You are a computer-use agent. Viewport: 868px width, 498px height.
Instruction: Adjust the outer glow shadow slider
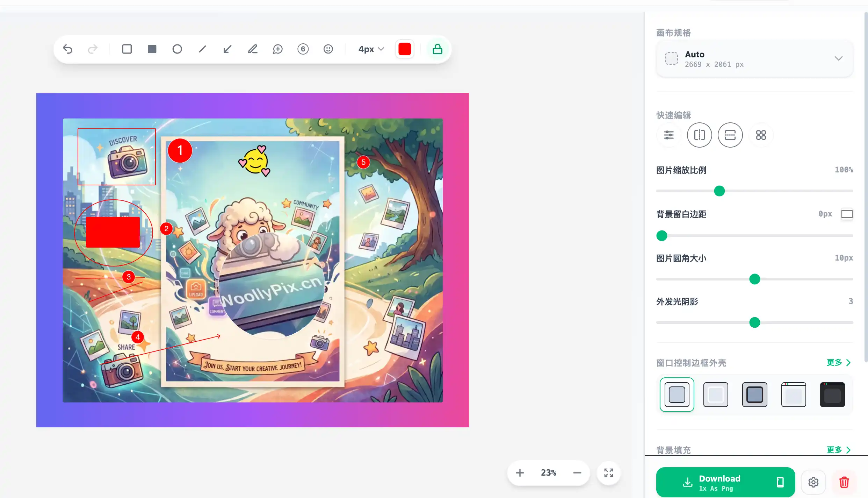(x=755, y=322)
